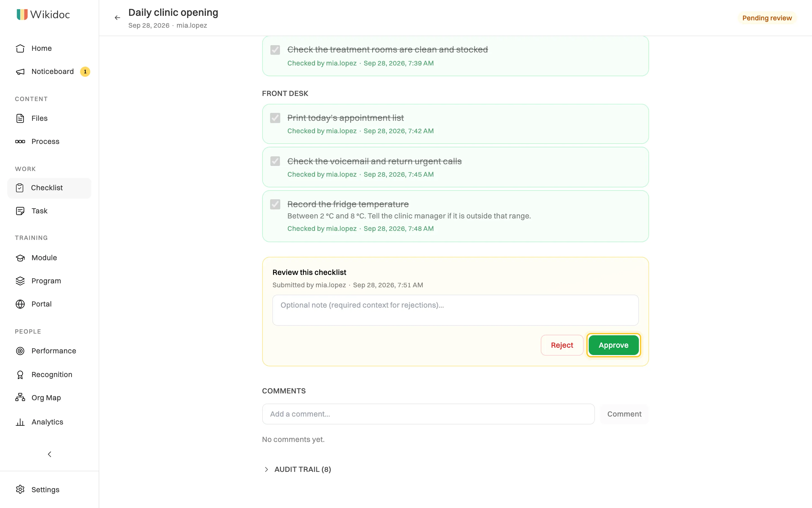Open the Process menu item
Viewport: 812px width, 508px height.
click(49, 141)
